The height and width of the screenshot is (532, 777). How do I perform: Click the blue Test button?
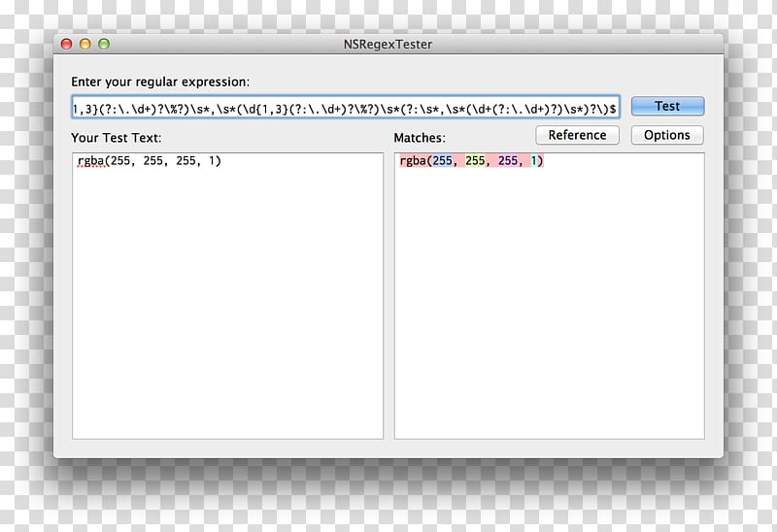click(x=667, y=106)
